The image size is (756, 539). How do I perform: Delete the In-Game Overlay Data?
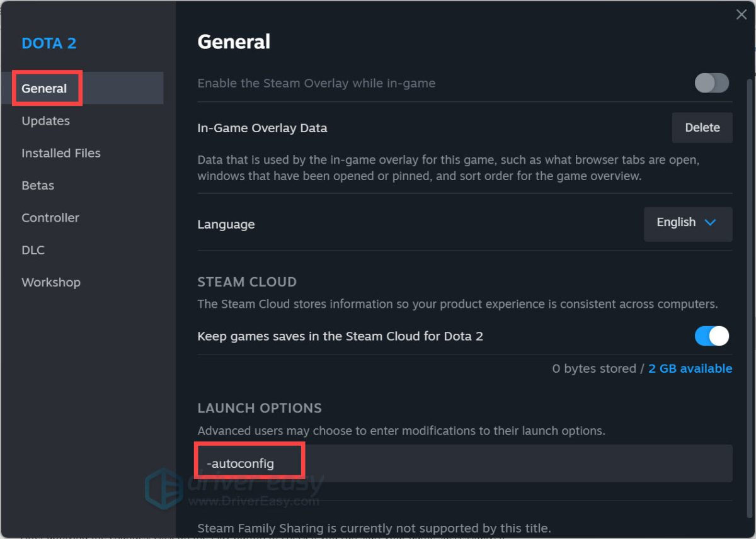[702, 127]
